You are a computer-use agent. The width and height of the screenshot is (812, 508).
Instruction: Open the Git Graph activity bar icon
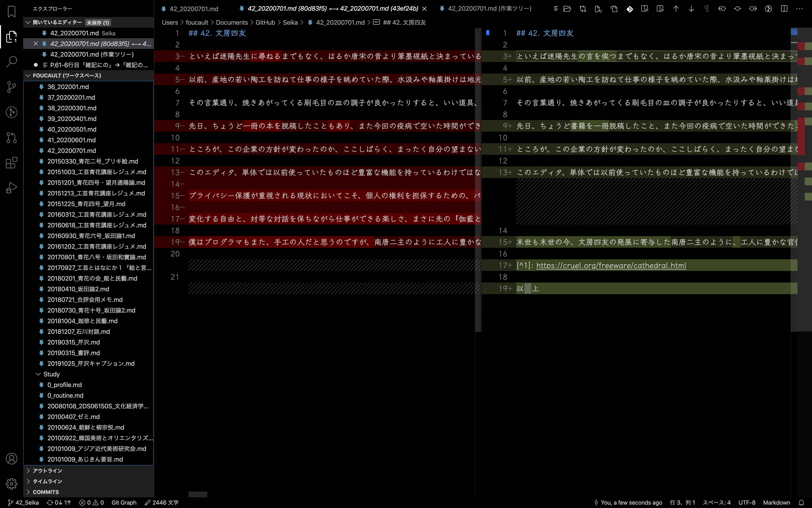point(11,112)
